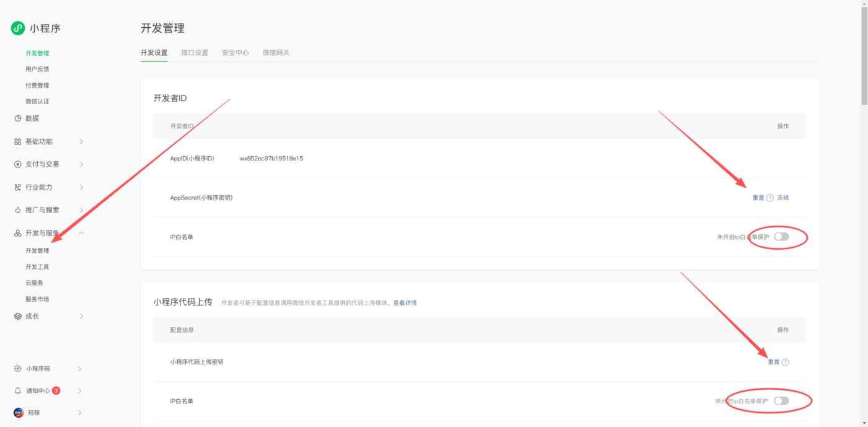Click 重置 for AppSecret

758,198
